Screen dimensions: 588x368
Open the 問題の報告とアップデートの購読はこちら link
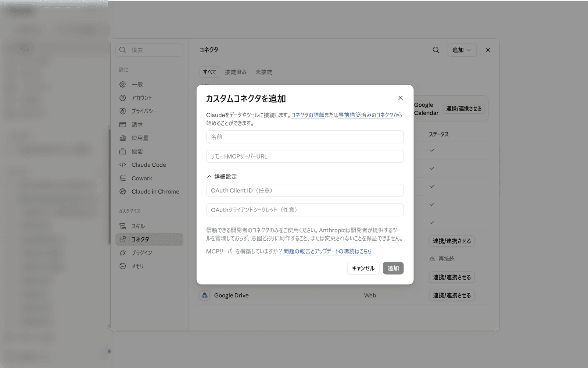click(327, 251)
